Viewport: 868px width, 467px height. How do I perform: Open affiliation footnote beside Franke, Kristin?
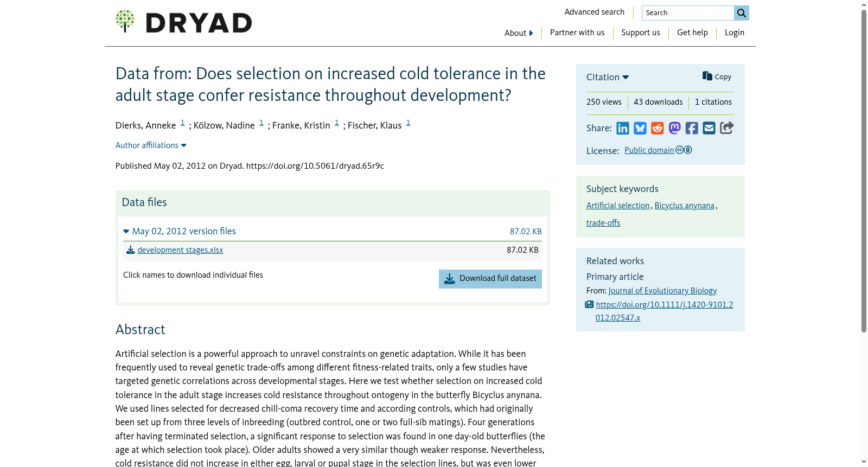point(336,123)
